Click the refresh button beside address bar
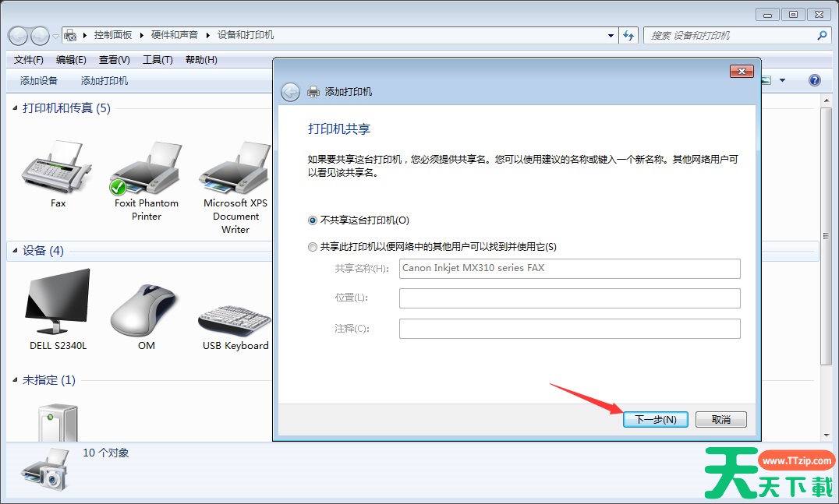The image size is (839, 504). click(x=629, y=36)
